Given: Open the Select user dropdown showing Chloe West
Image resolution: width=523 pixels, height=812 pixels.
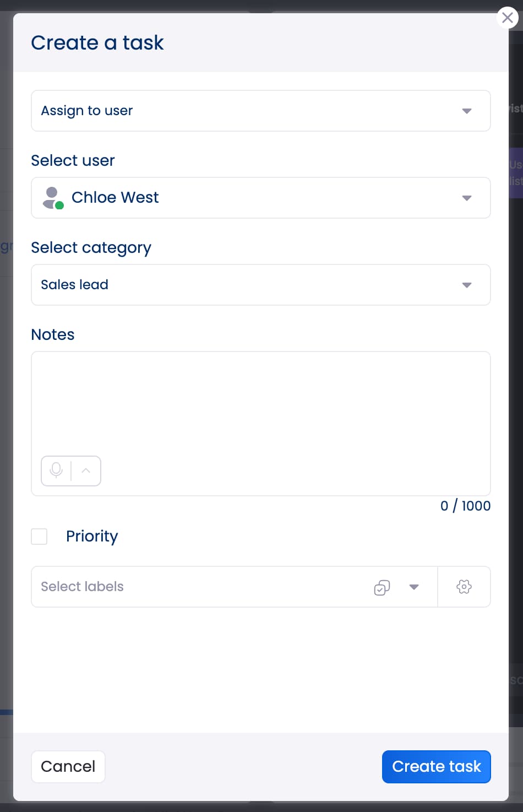Looking at the screenshot, I should coord(260,198).
